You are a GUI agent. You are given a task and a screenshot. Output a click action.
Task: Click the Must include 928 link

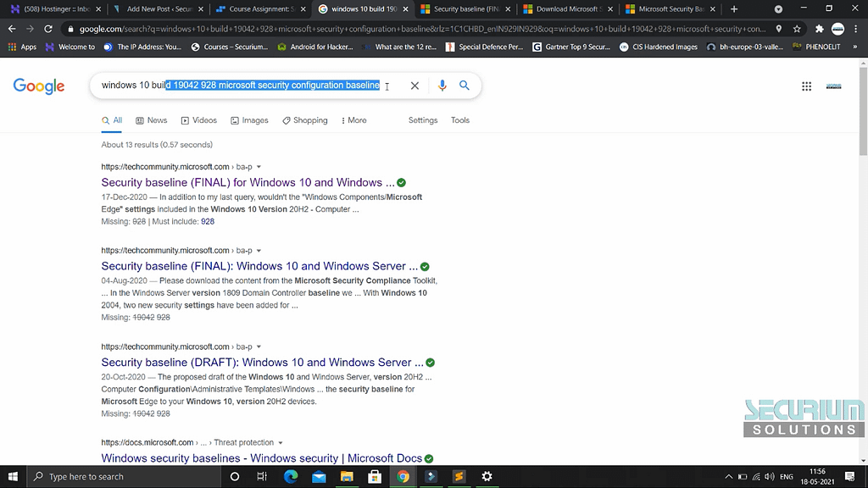point(208,221)
